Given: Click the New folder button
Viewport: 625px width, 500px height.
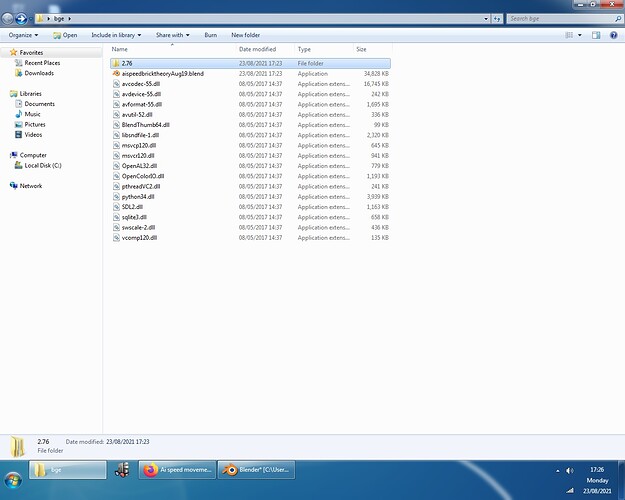Looking at the screenshot, I should (x=246, y=35).
